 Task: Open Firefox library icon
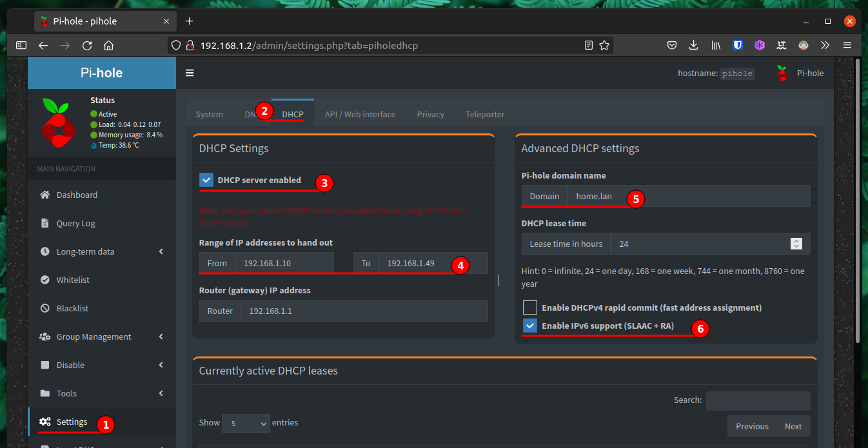tap(716, 45)
